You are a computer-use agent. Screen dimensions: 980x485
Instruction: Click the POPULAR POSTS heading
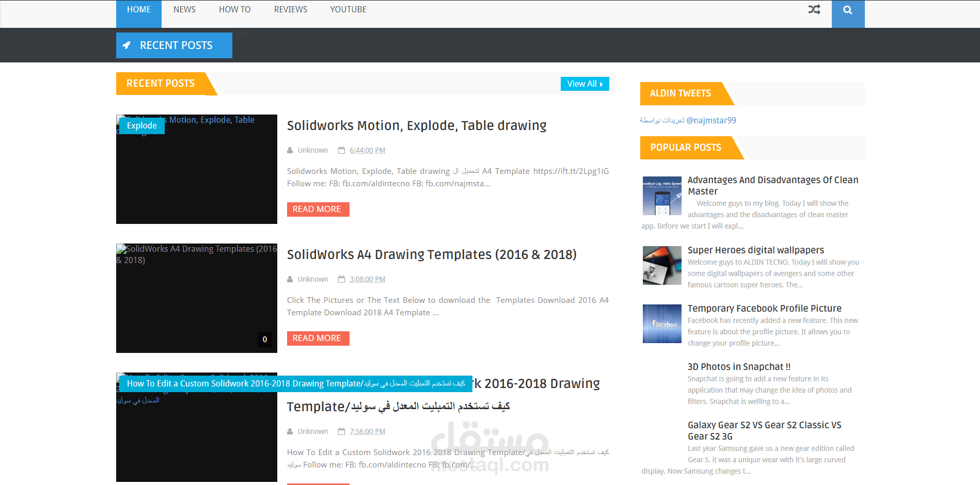pos(686,148)
